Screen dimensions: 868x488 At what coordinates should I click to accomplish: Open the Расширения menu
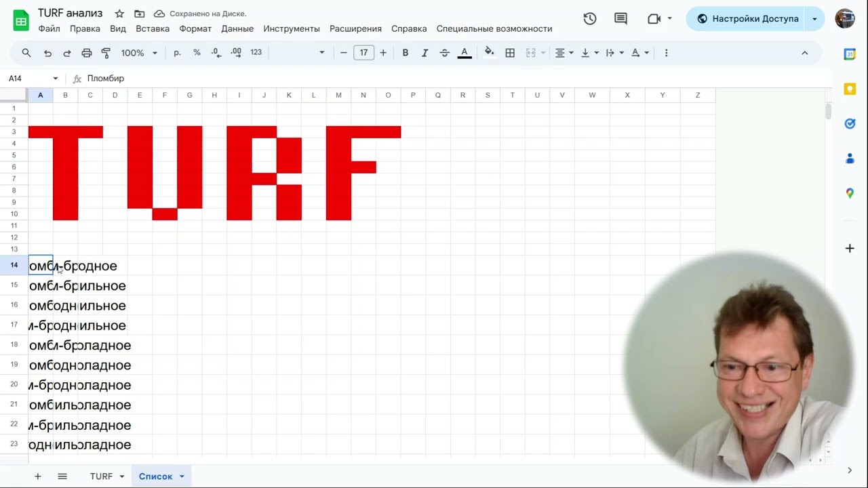[355, 28]
